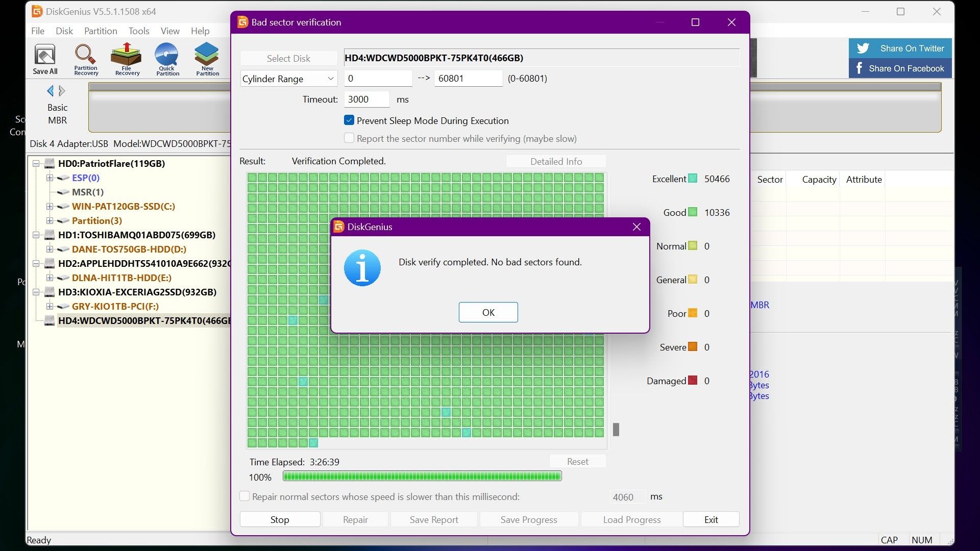Enable Repair normal sectors slower than checkbox

click(x=244, y=496)
